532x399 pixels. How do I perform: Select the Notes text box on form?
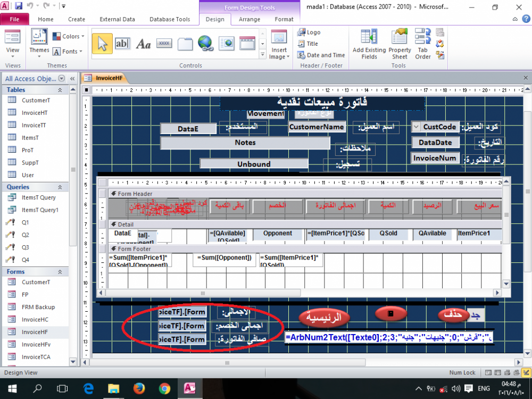pyautogui.click(x=245, y=143)
